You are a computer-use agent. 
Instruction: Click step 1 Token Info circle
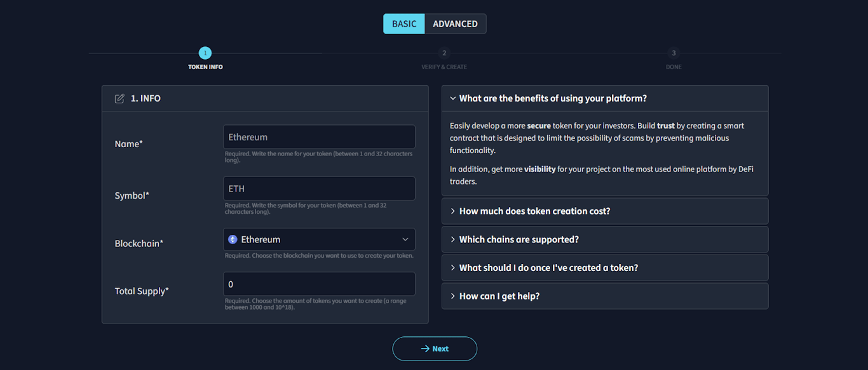coord(205,53)
